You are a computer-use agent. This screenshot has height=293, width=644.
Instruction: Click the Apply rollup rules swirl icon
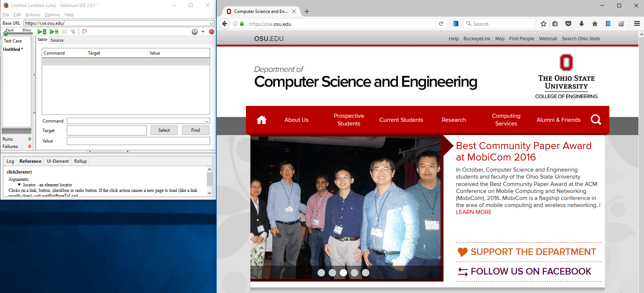pos(85,32)
